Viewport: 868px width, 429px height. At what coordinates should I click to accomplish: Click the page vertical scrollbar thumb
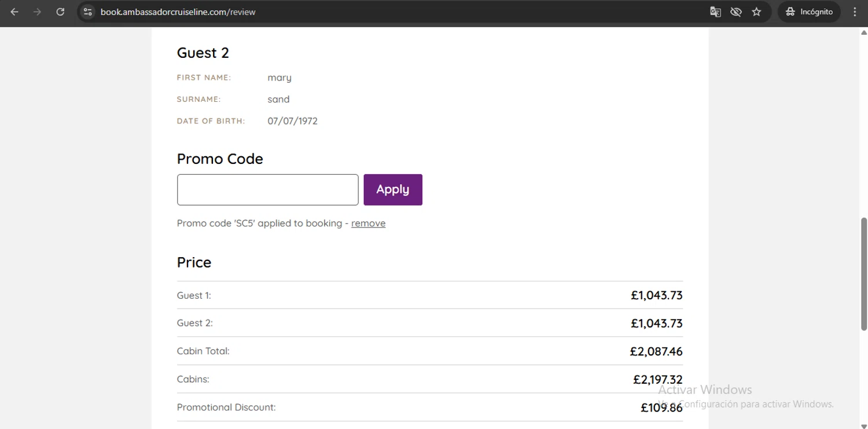click(x=864, y=274)
